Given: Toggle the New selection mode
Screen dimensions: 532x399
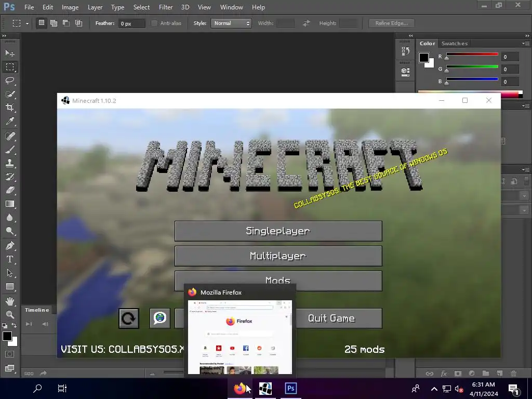Looking at the screenshot, I should [42, 23].
